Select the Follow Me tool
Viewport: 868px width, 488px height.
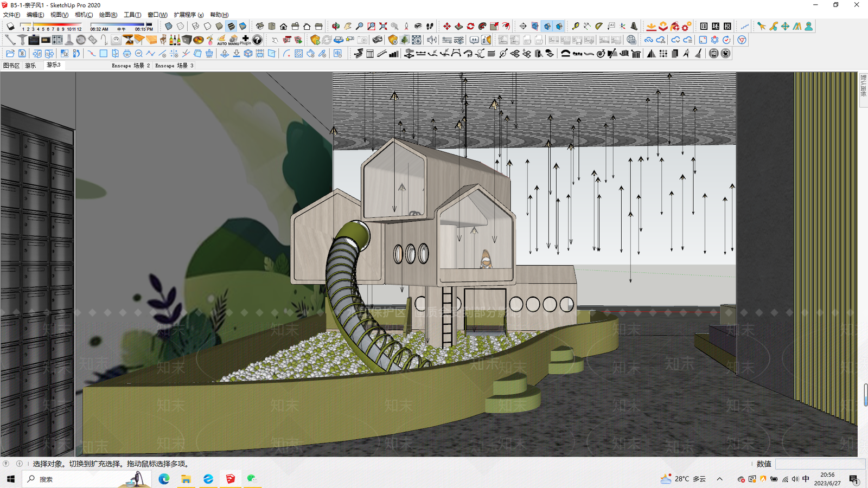pyautogui.click(x=482, y=26)
